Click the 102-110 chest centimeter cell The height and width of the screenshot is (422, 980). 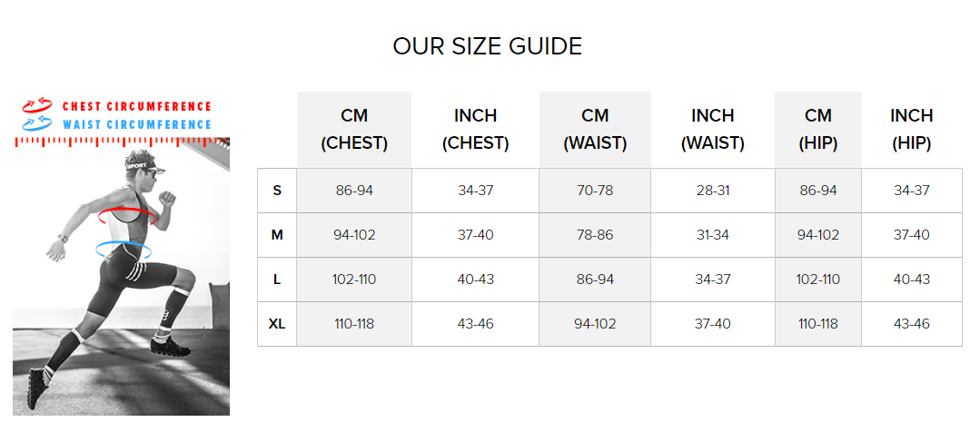point(354,280)
